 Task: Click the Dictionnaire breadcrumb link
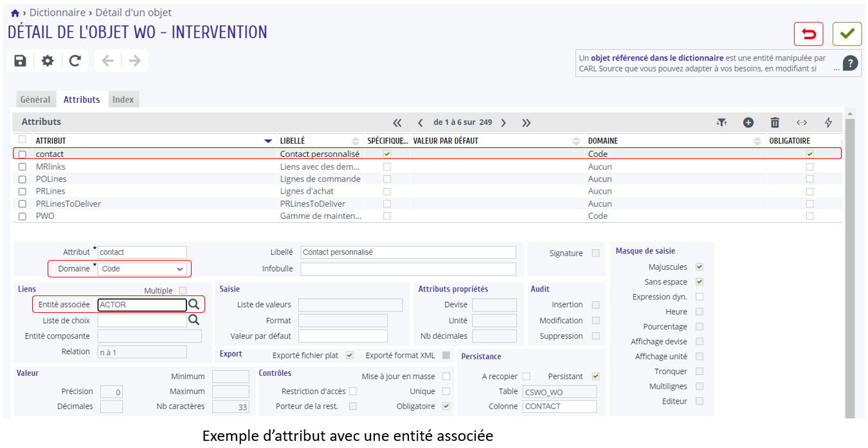(57, 12)
